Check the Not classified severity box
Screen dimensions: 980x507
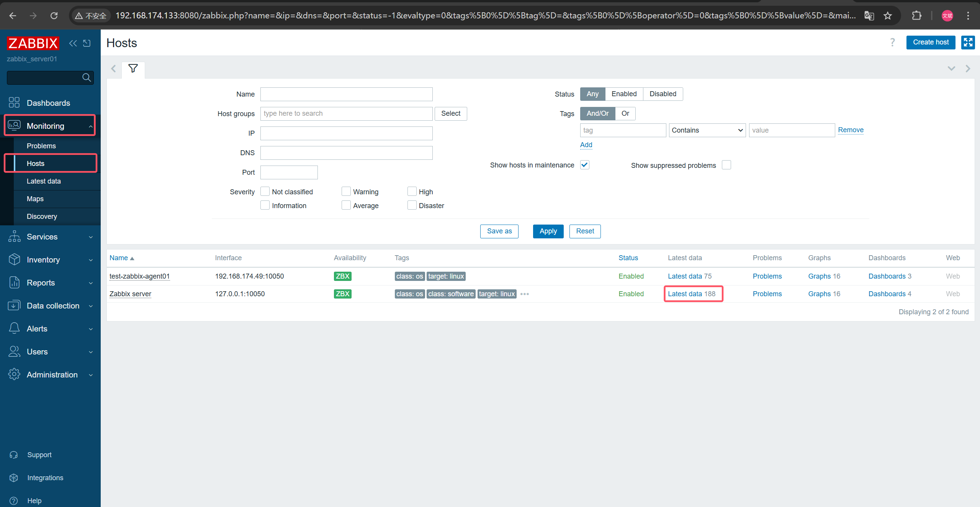[x=265, y=191]
